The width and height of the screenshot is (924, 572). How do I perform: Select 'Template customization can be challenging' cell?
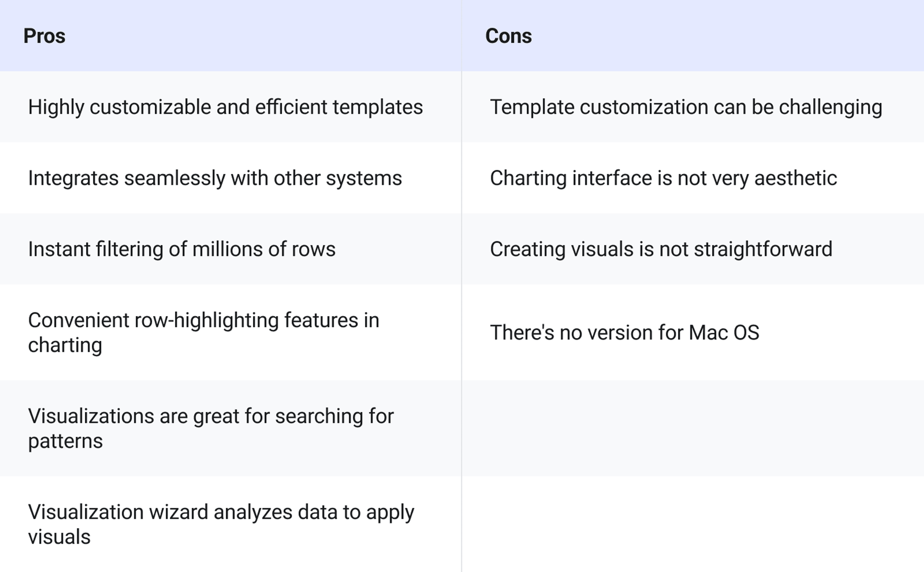685,107
